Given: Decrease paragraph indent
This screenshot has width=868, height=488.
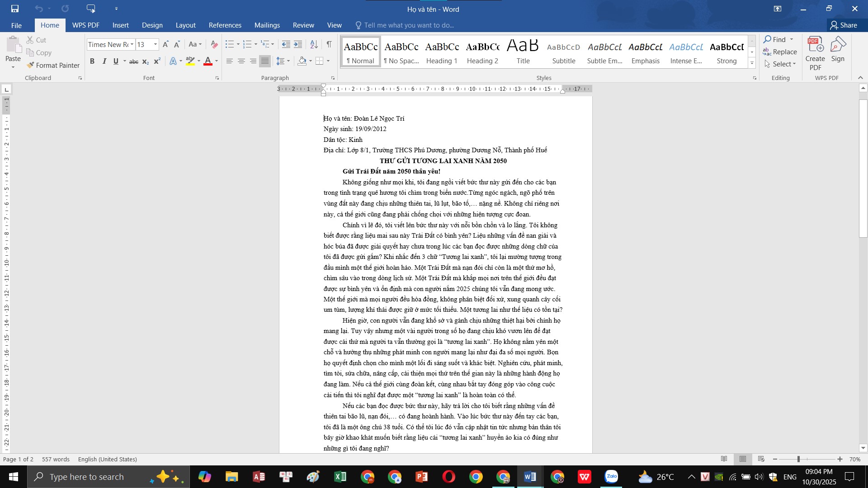Looking at the screenshot, I should 286,44.
